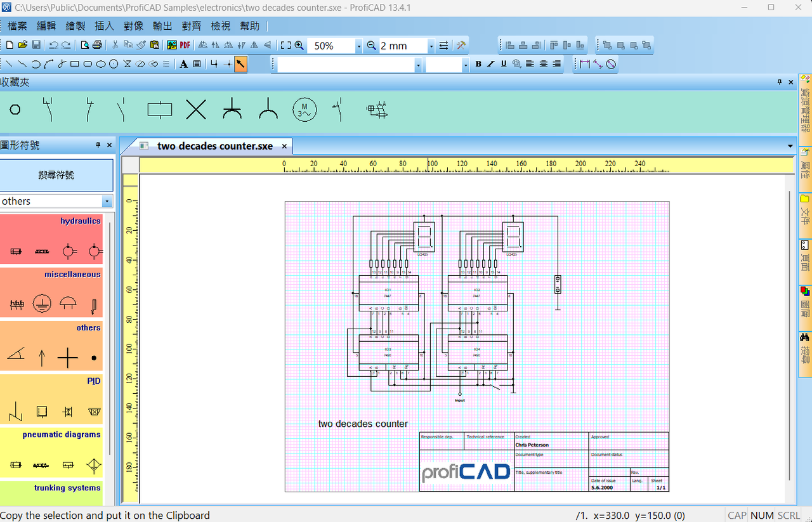Toggle italic text formatting
Screen dimensions: 812x522
[491, 64]
